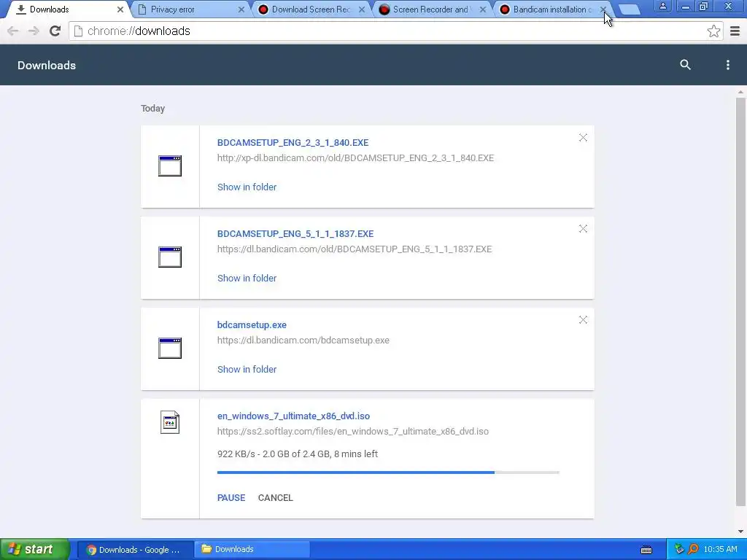
Task: Click the 10:35 AM taskbar clock
Action: [x=720, y=550]
